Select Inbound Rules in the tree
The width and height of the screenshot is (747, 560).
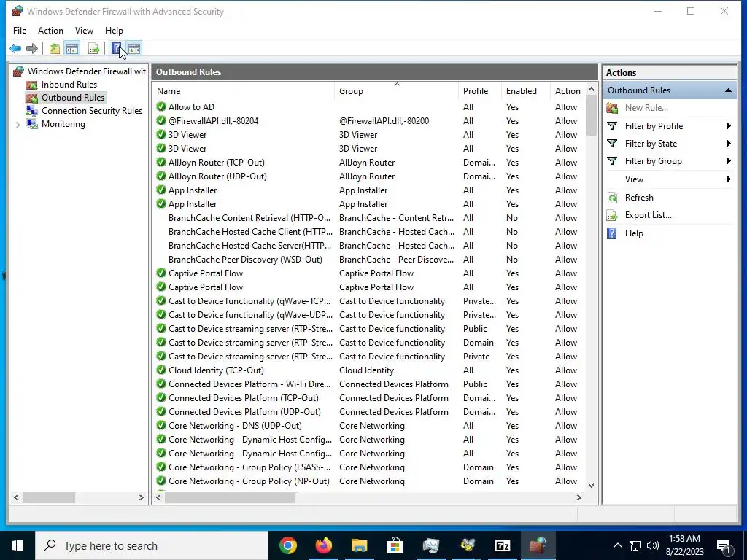pos(69,85)
